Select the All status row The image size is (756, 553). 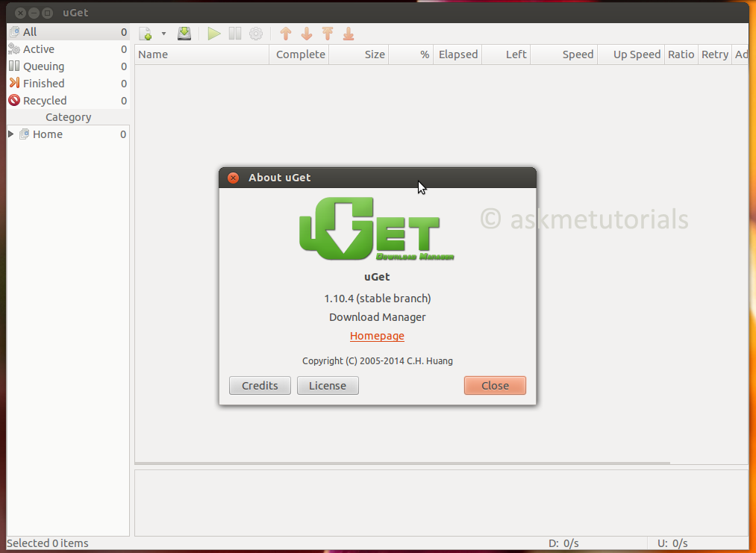(x=68, y=32)
